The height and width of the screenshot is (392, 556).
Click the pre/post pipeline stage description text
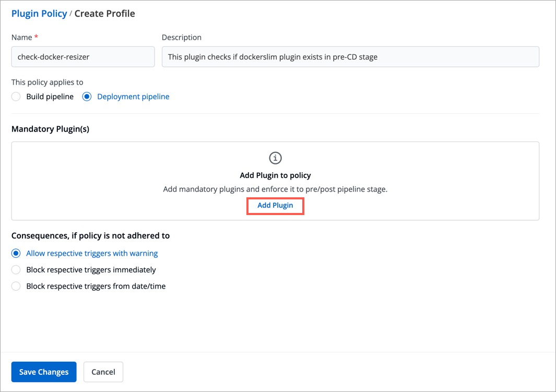pyautogui.click(x=275, y=189)
